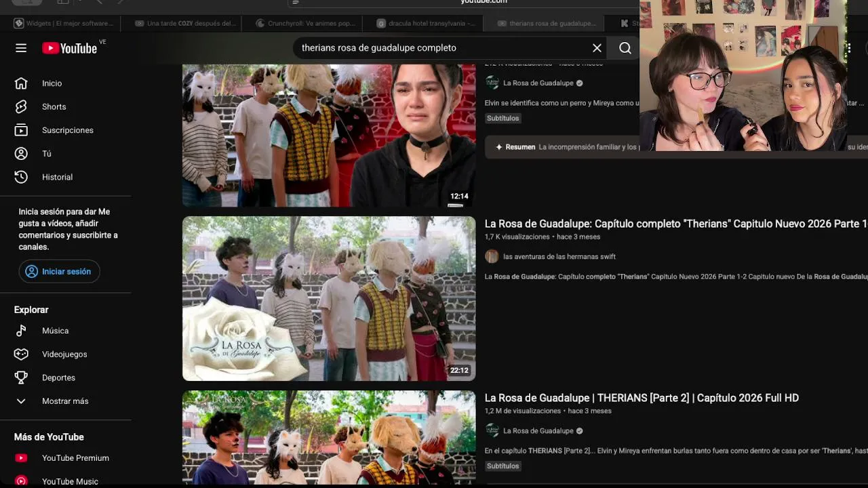Switch to the dracula hotel transylvania tab
Screen dimensions: 868x488
(427, 23)
